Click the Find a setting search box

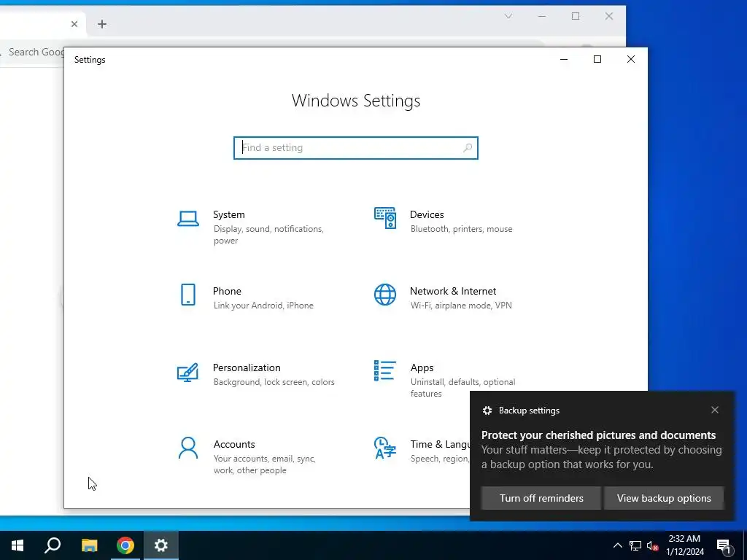[x=356, y=147]
